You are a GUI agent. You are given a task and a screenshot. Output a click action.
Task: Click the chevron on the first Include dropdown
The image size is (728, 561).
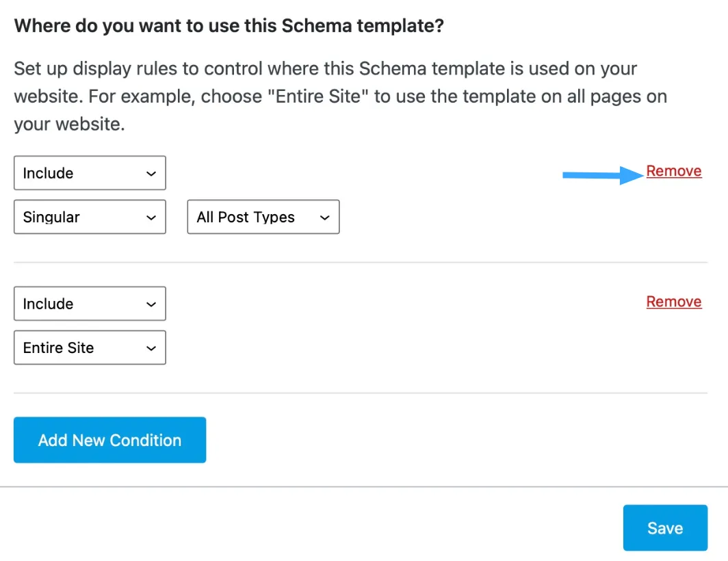151,174
